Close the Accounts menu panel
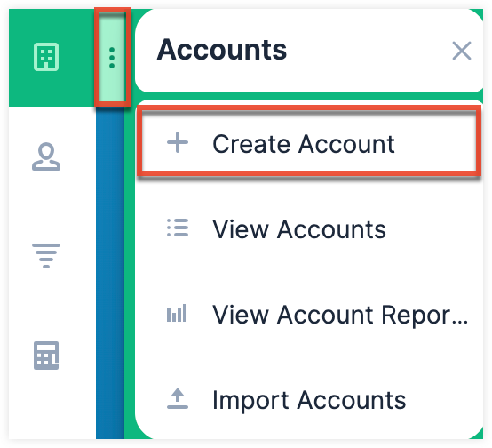This screenshot has width=492, height=448. [x=462, y=51]
